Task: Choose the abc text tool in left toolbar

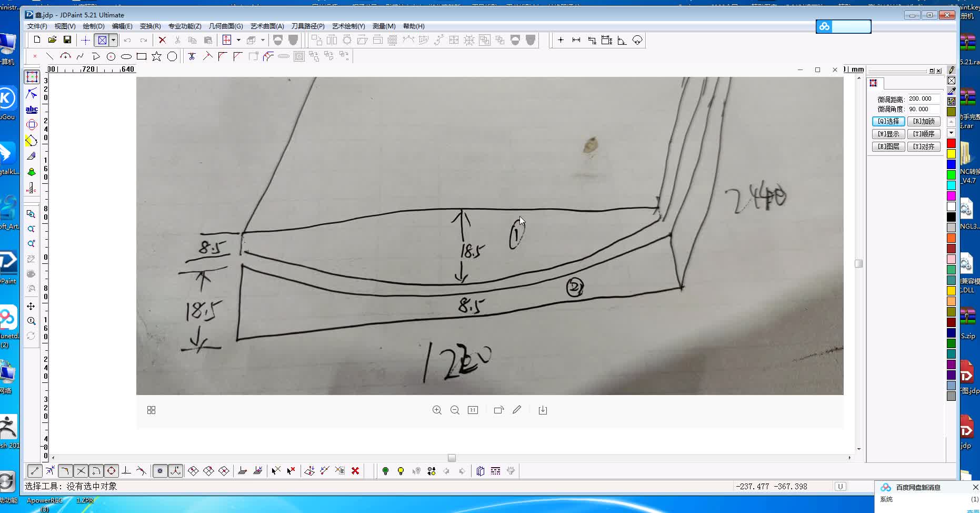Action: point(32,110)
